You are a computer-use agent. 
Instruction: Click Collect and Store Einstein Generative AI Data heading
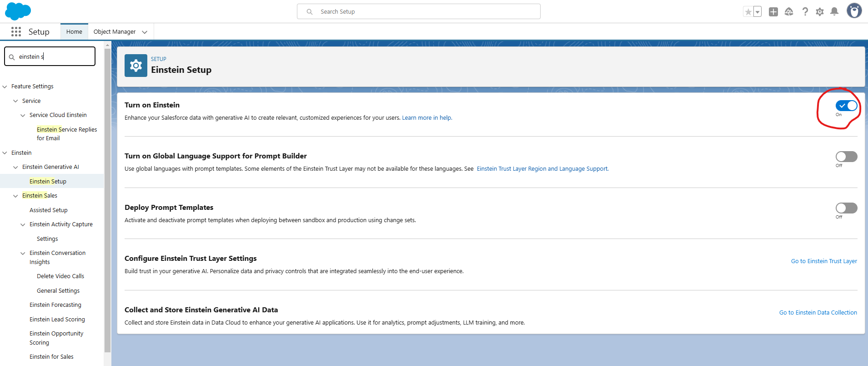[201, 310]
